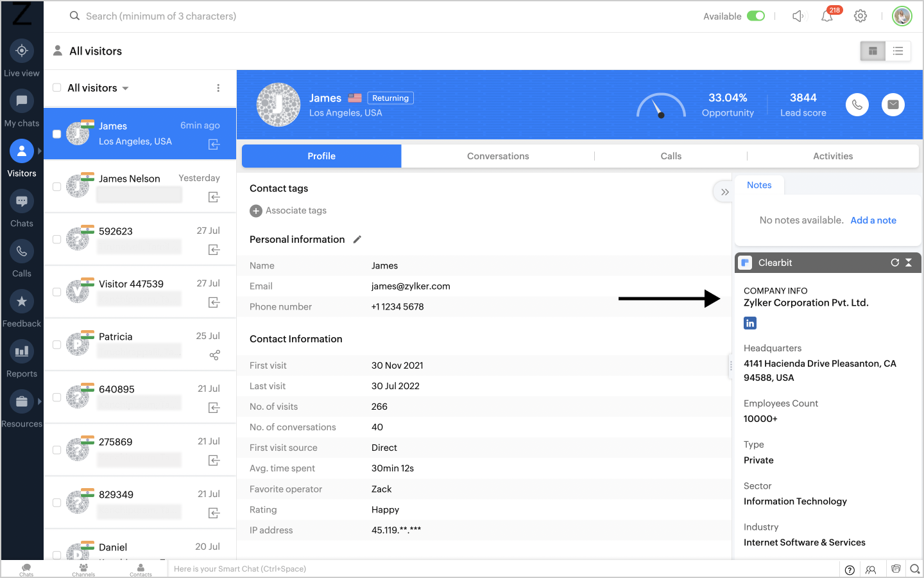This screenshot has width=924, height=578.
Task: Click share icon on Patricia row
Action: click(x=214, y=355)
